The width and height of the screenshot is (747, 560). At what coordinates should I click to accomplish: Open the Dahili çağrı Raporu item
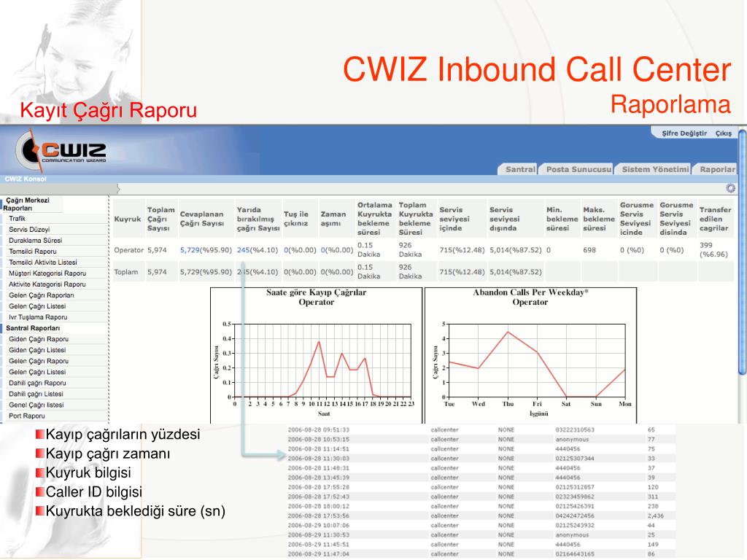tap(37, 383)
